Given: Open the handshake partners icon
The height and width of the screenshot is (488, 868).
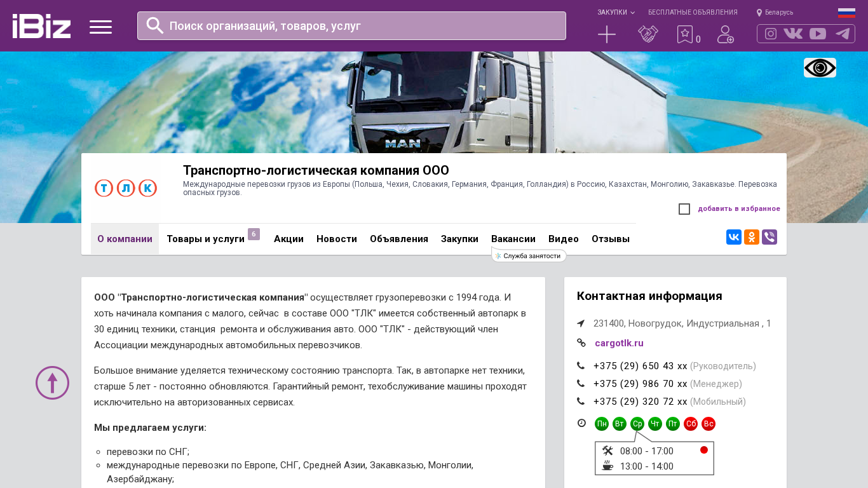Looking at the screenshot, I should [x=648, y=34].
